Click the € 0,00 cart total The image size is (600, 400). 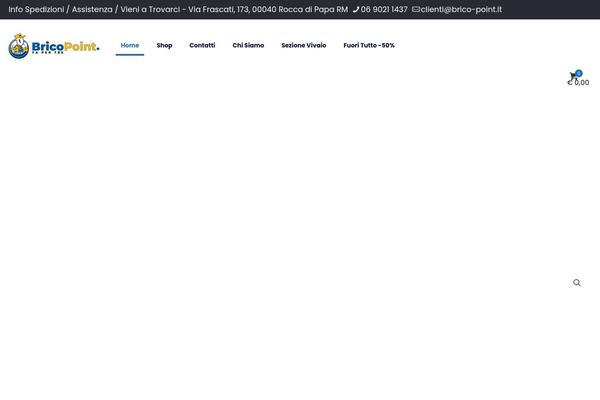click(578, 83)
